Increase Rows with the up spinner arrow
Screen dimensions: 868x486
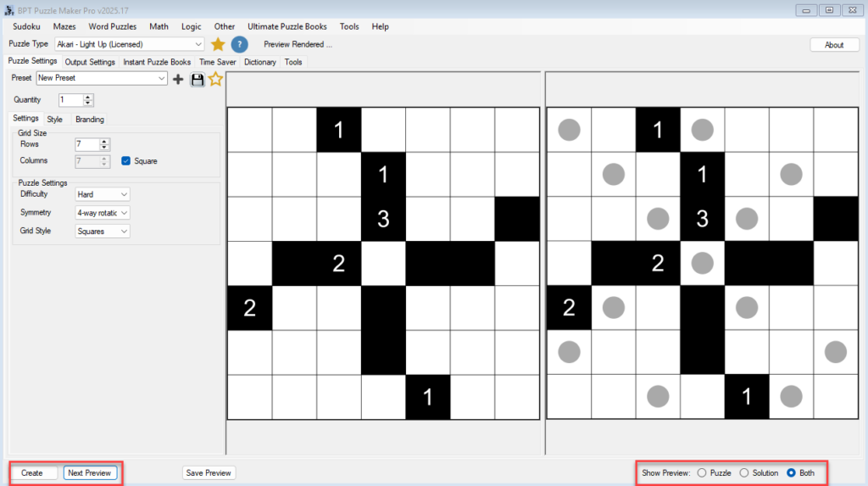pyautogui.click(x=104, y=142)
